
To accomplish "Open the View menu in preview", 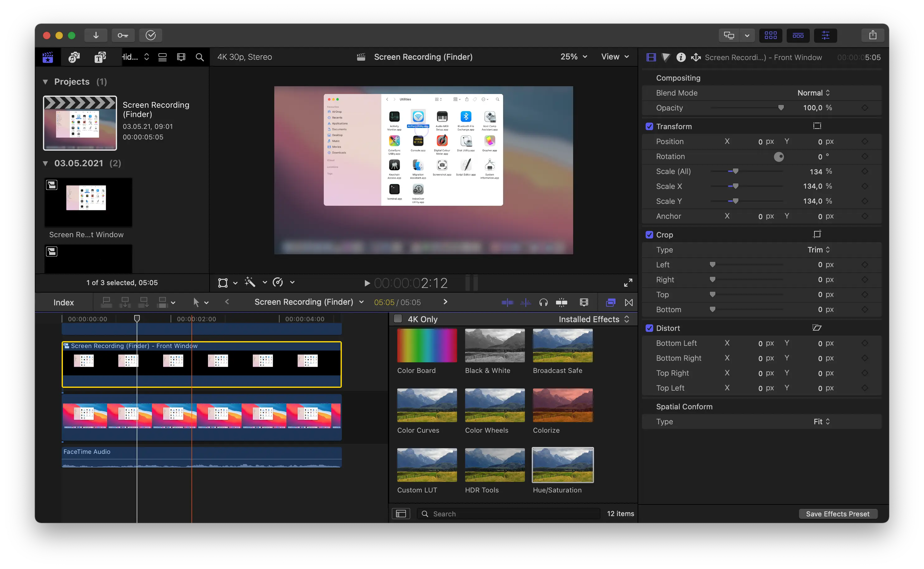I will tap(614, 57).
